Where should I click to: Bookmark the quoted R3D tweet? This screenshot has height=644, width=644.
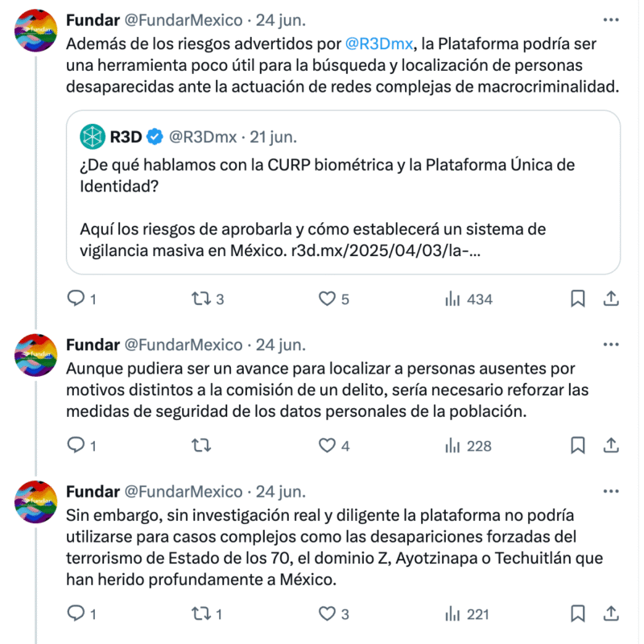pyautogui.click(x=577, y=299)
